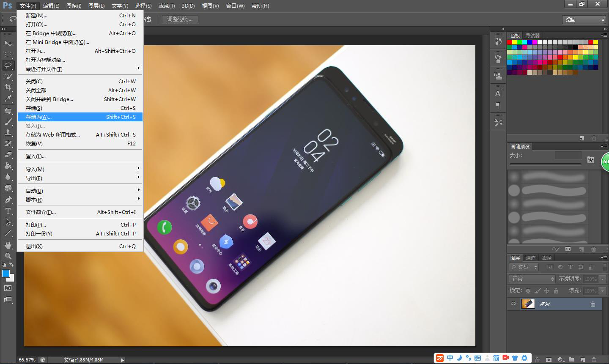Toggle adjustment layer filter in Layers panel

[560, 267]
